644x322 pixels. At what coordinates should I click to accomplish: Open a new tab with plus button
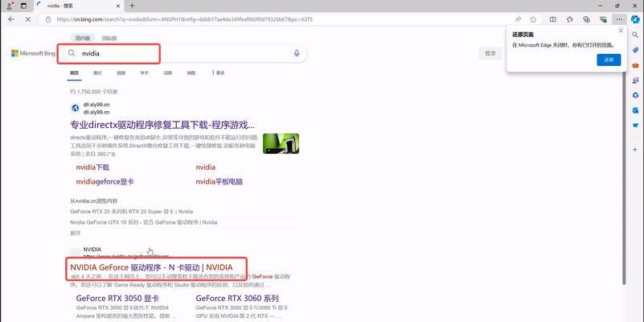[132, 6]
